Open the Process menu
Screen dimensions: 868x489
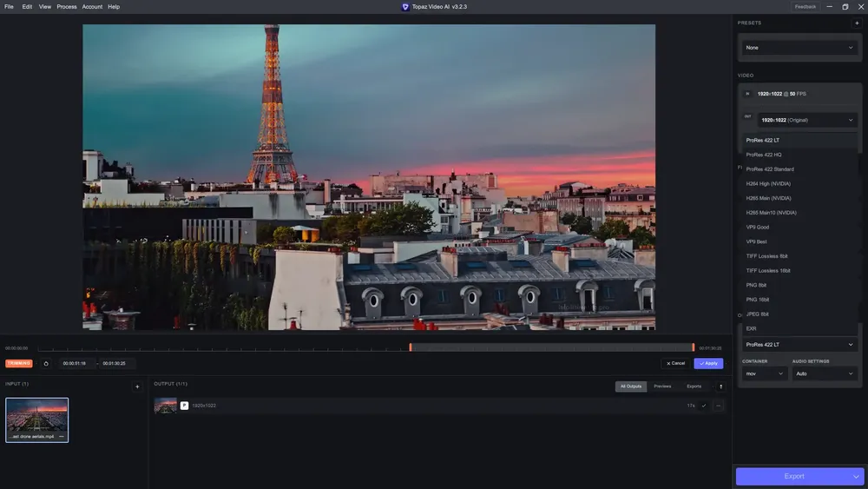click(x=67, y=7)
